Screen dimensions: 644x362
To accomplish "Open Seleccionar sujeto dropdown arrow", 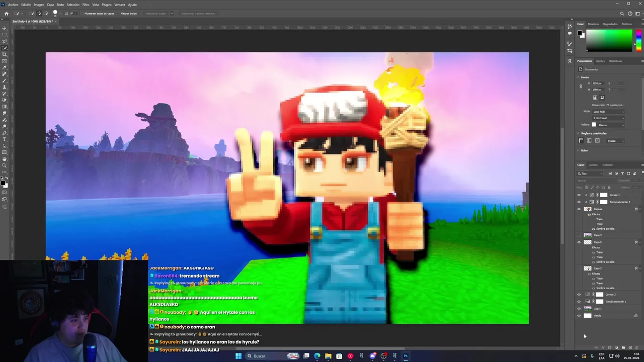I will click(172, 14).
